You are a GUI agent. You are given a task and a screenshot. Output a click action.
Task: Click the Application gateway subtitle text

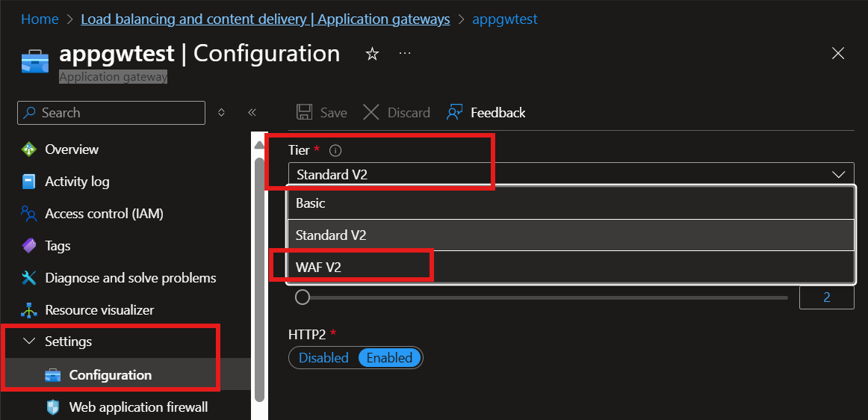pyautogui.click(x=113, y=76)
